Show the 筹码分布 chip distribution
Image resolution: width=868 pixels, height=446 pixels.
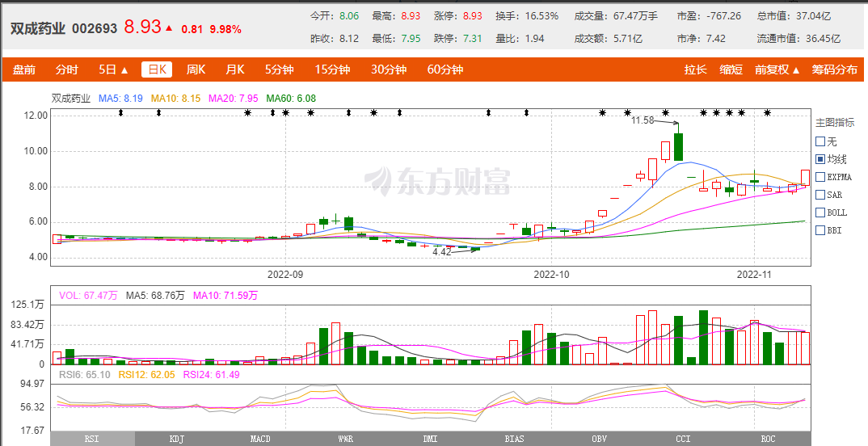point(835,69)
